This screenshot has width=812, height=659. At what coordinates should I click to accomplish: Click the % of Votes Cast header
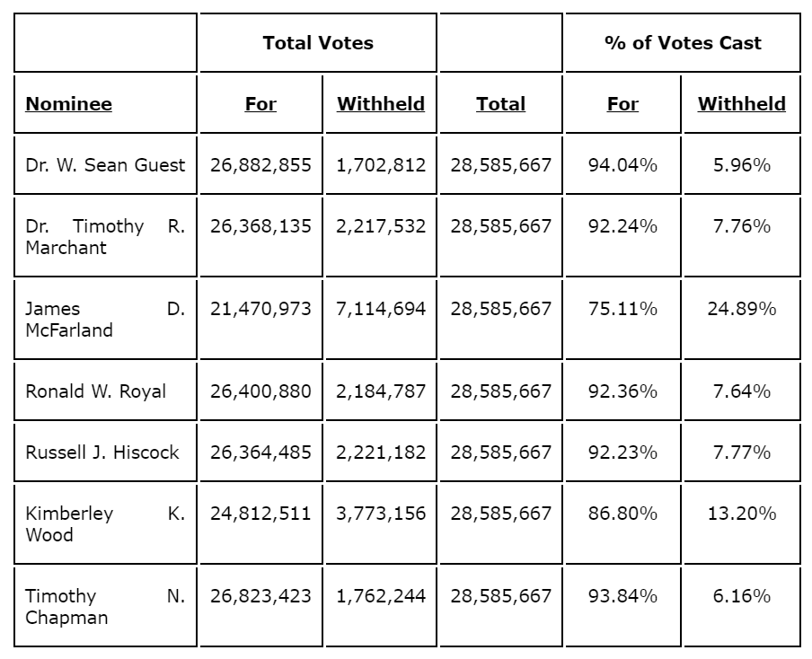coord(683,43)
